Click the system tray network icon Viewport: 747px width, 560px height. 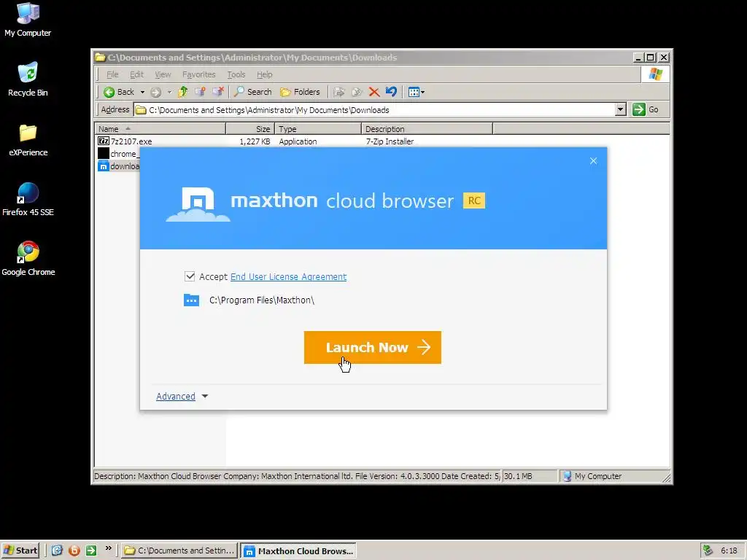(708, 551)
